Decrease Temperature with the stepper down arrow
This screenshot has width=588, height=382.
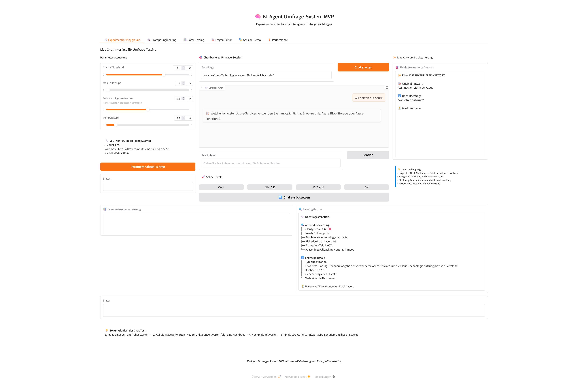(x=183, y=119)
